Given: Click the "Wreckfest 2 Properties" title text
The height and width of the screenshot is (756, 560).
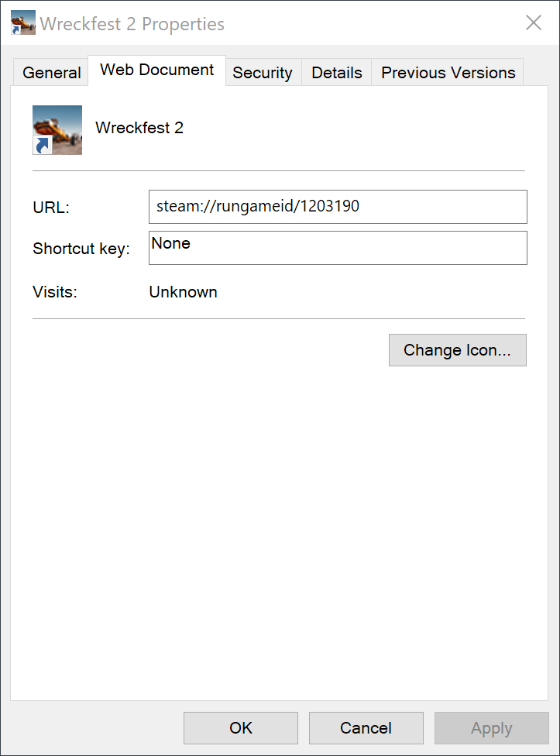Looking at the screenshot, I should pyautogui.click(x=132, y=24).
